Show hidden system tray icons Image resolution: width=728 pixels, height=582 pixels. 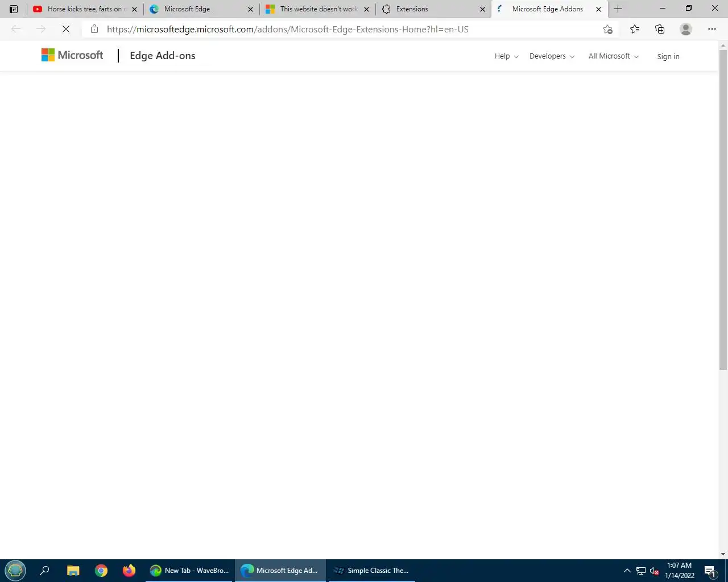tap(627, 571)
